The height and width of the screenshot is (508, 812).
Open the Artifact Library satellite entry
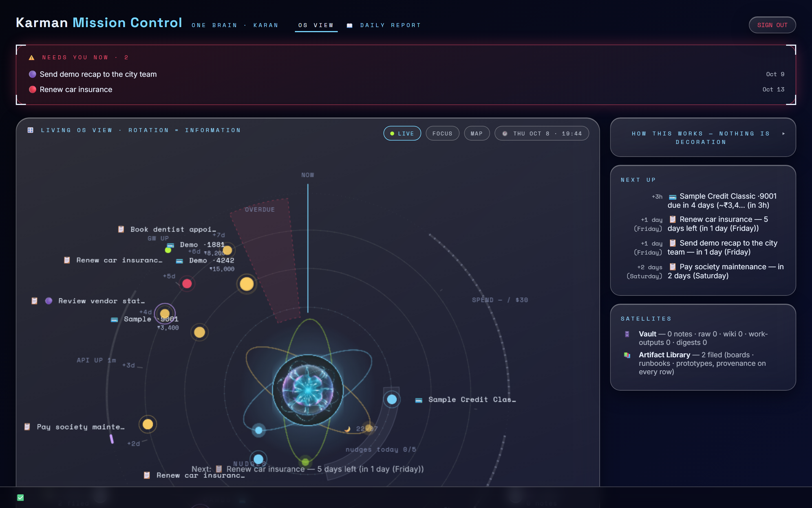coord(703,363)
